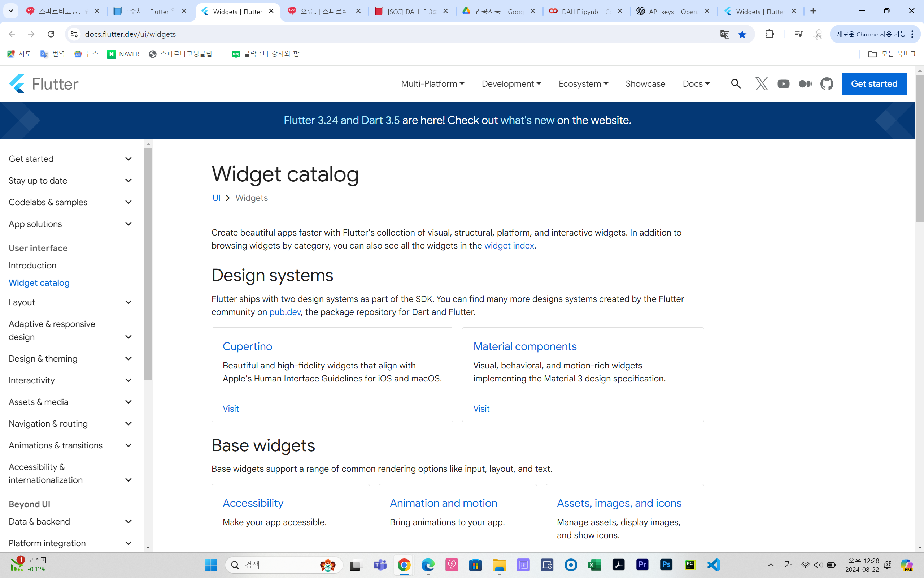Switch to the DALLE.ipynb Colab tab
Screen dimensions: 924x578
[x=586, y=12]
